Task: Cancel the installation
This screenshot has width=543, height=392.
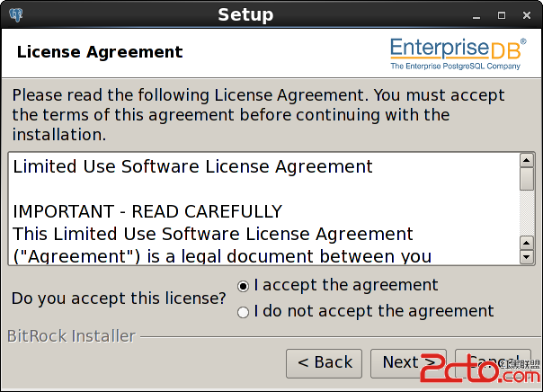Action: click(x=494, y=363)
